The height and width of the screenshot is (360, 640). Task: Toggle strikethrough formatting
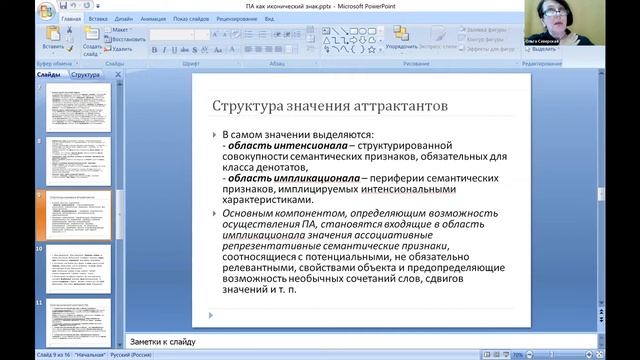[x=184, y=50]
